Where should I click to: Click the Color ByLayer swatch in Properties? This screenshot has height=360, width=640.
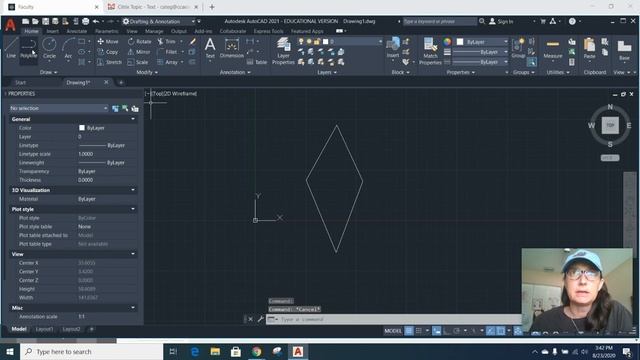click(82, 128)
